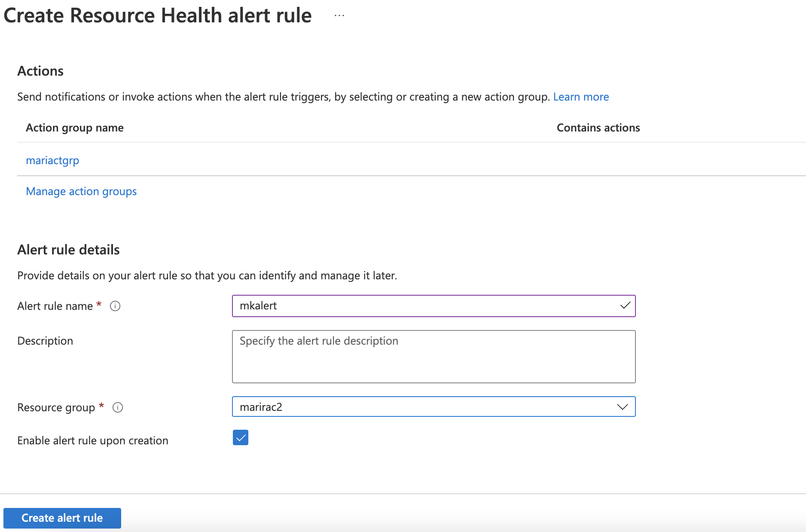Viewport: 806px width, 532px height.
Task: Expand the Resource group dropdown chevron
Action: (x=622, y=407)
